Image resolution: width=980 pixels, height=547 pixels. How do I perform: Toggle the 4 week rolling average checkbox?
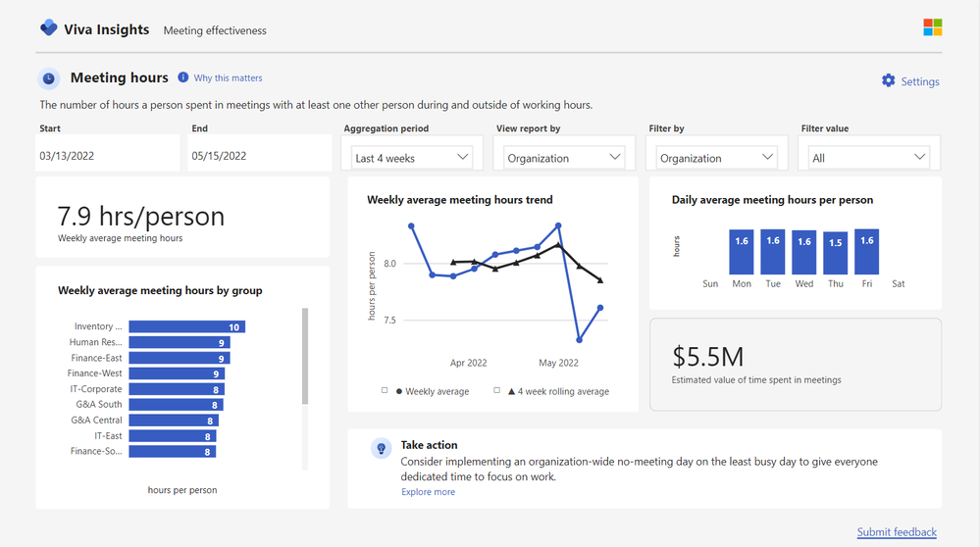click(x=497, y=390)
